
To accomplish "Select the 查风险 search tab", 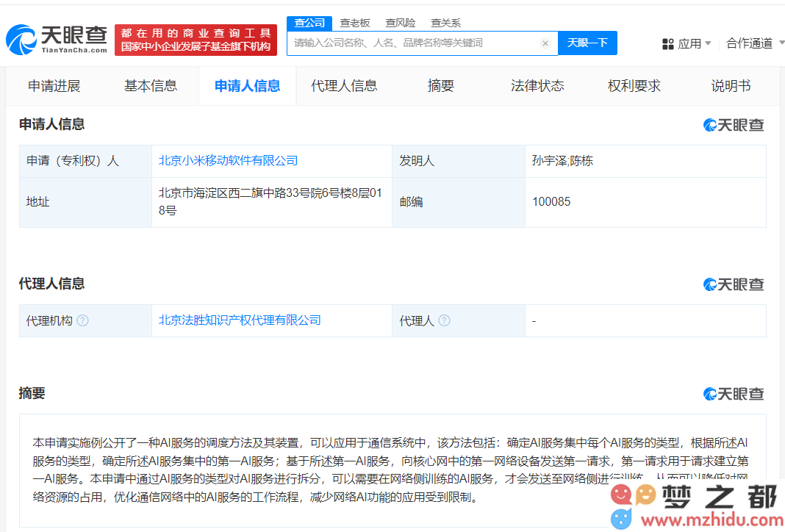I will pos(400,23).
